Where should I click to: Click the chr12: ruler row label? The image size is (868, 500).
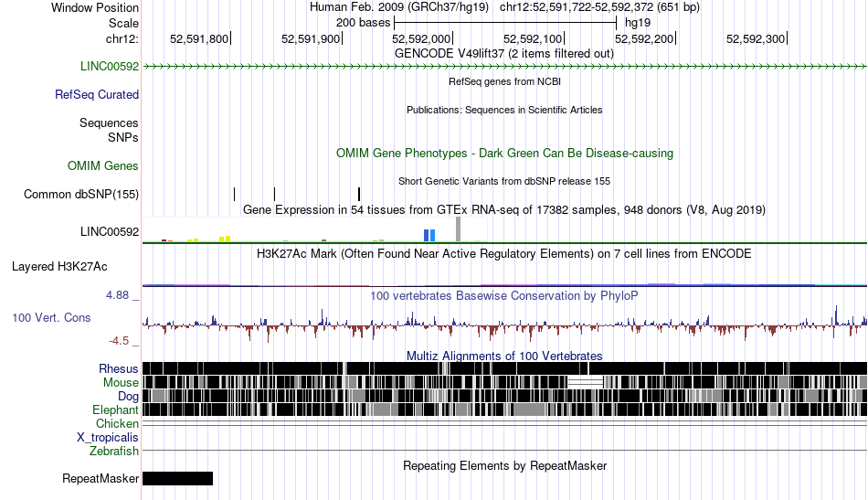coord(122,39)
